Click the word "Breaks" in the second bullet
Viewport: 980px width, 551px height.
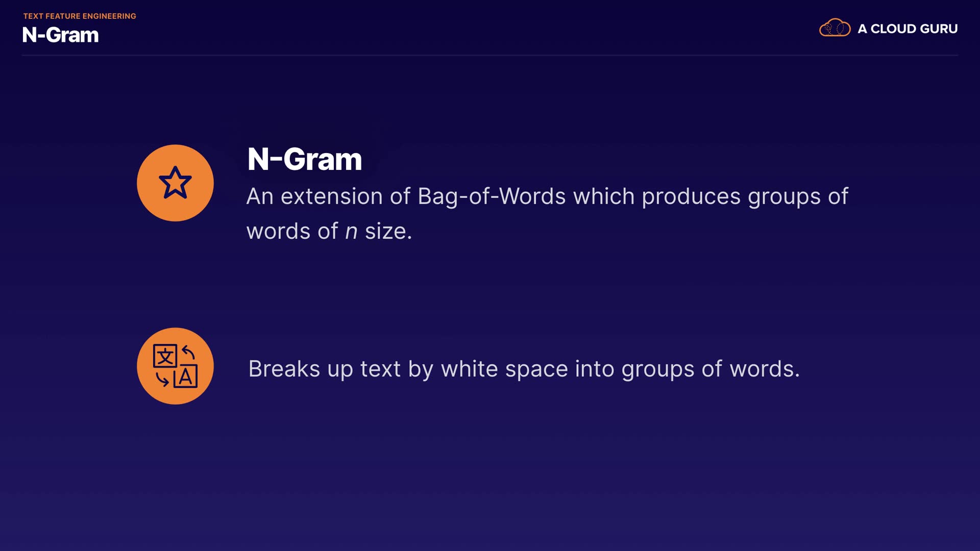click(284, 369)
